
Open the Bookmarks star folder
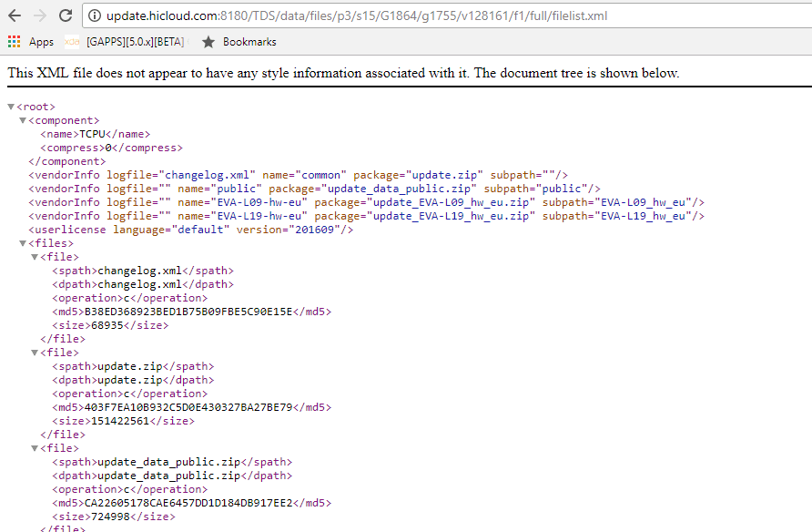(x=239, y=42)
